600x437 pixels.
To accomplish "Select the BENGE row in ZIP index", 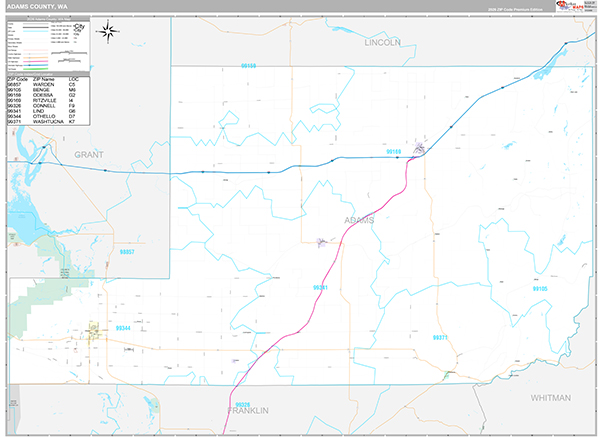I will pyautogui.click(x=48, y=90).
